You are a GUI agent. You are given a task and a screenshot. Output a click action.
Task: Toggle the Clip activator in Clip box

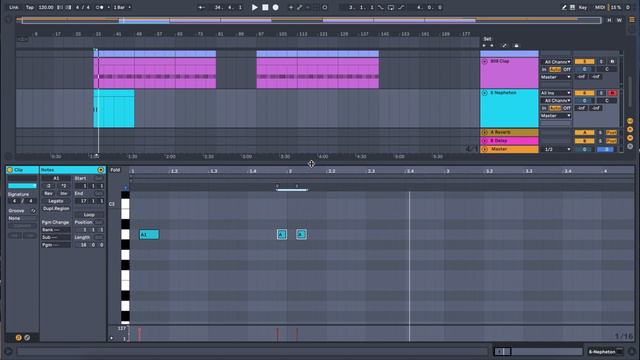[10, 170]
